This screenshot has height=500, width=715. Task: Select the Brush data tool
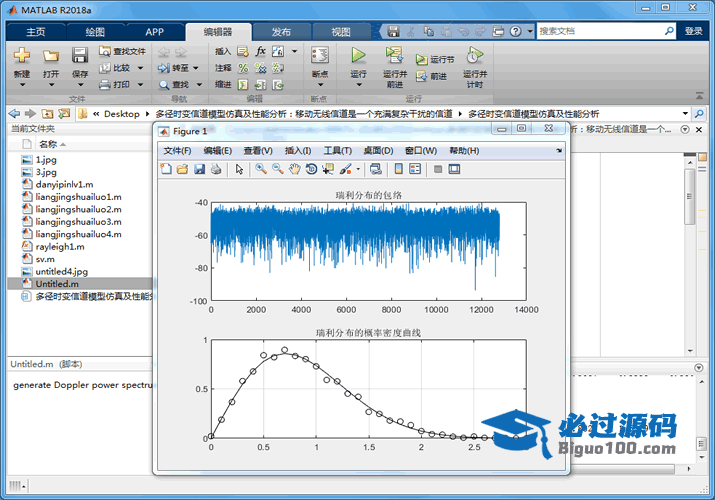click(x=346, y=169)
